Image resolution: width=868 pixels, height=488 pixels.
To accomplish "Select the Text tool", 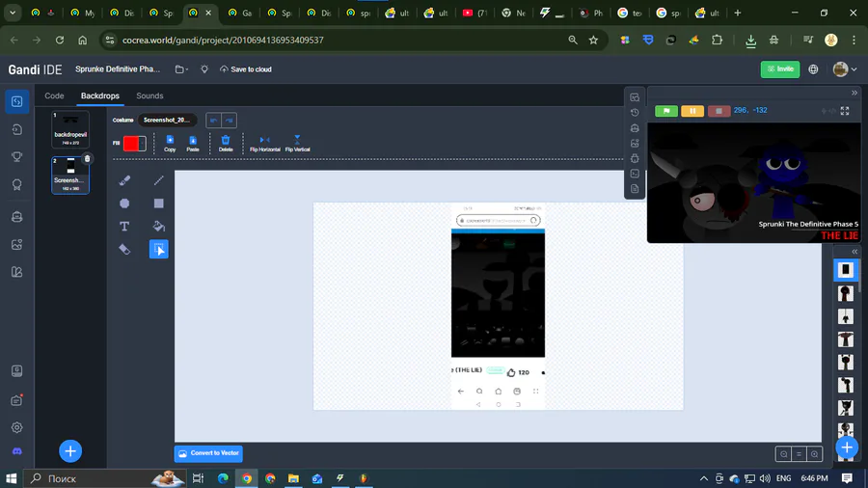I will (x=124, y=227).
